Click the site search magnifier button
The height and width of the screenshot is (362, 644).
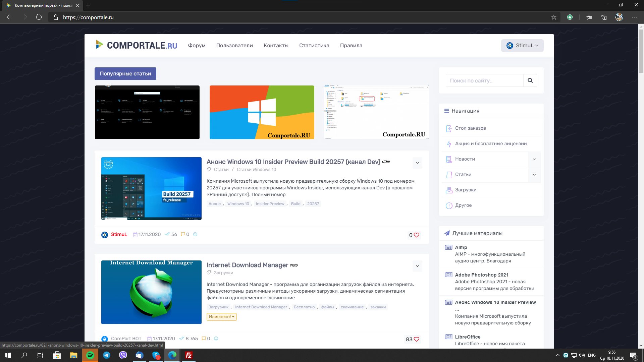point(530,80)
